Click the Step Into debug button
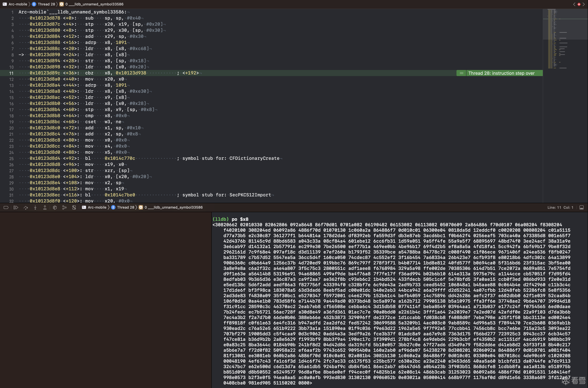This screenshot has height=388, width=588. click(x=35, y=207)
